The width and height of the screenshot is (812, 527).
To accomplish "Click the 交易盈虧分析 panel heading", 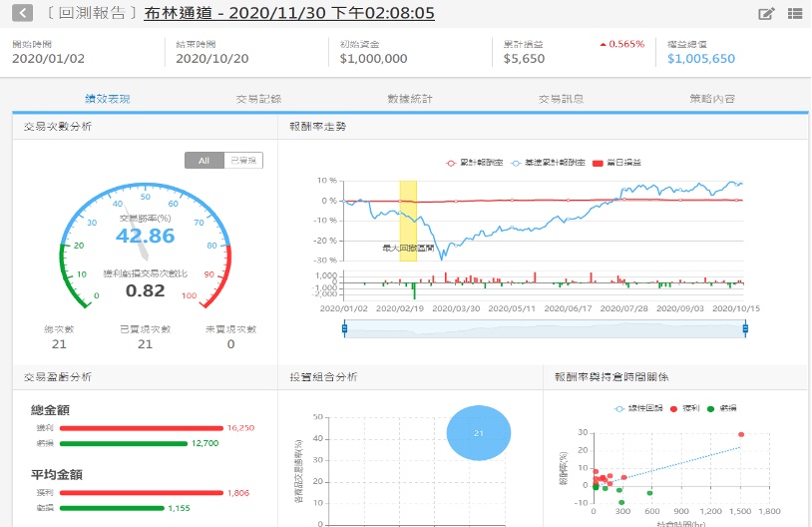I will [58, 377].
